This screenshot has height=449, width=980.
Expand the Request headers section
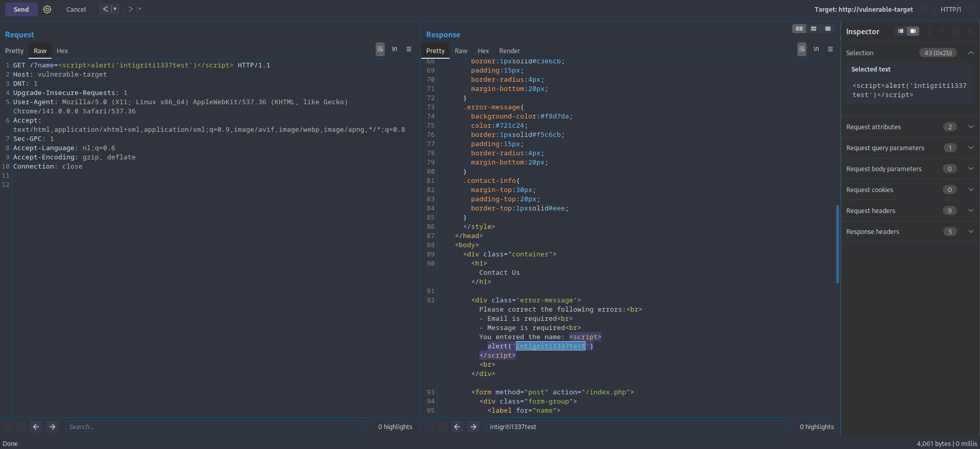970,210
